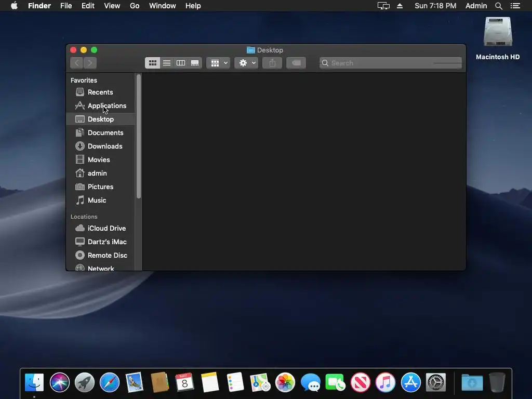Open Messages from the Dock
The height and width of the screenshot is (399, 532).
[x=310, y=382]
